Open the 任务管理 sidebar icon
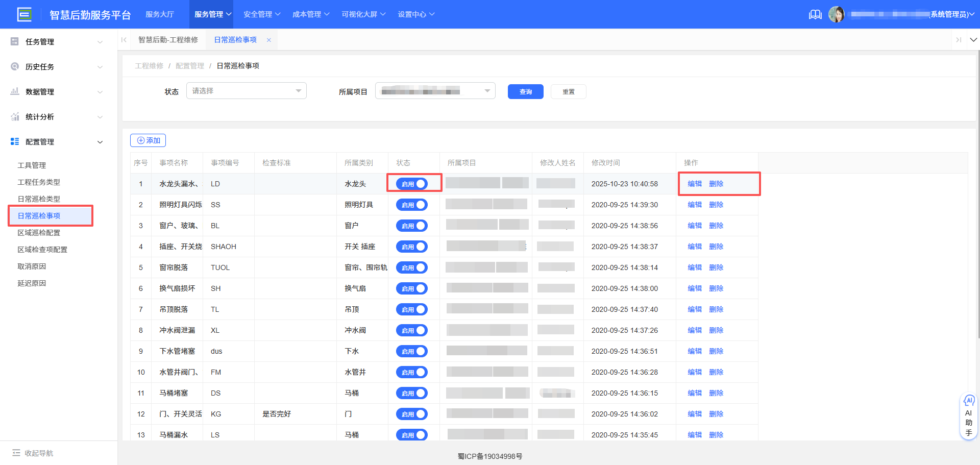Screen dimensions: 980x465 [x=14, y=41]
